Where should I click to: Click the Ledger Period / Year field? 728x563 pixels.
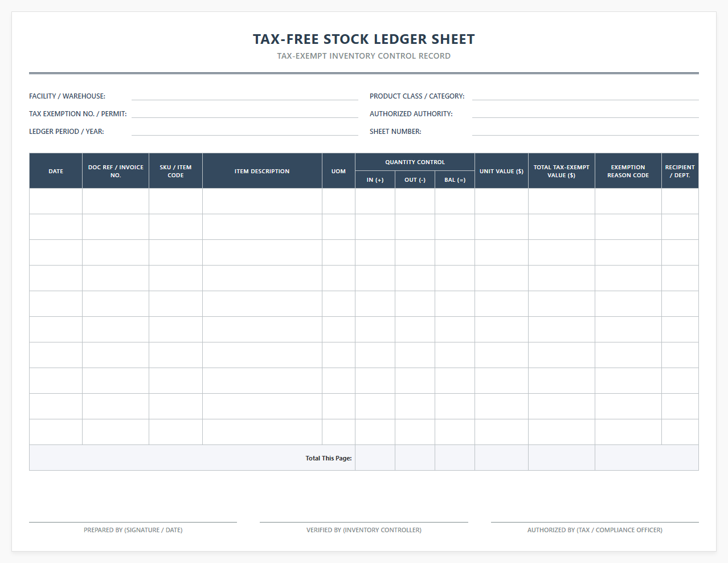click(245, 131)
